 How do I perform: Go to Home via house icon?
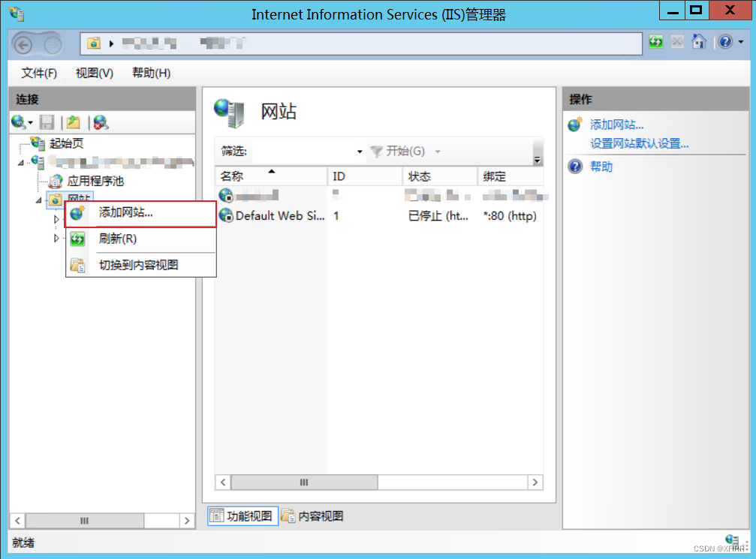(699, 41)
